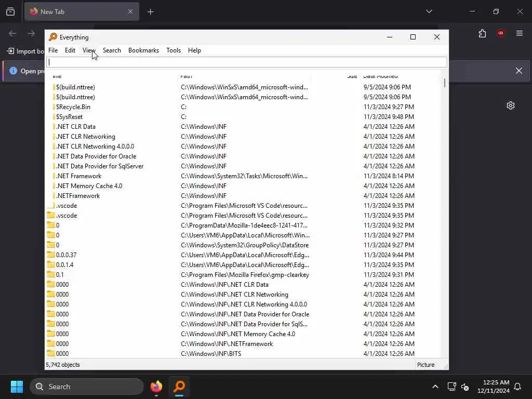
Task: Click the Firefox New Tab tab
Action: 82,11
